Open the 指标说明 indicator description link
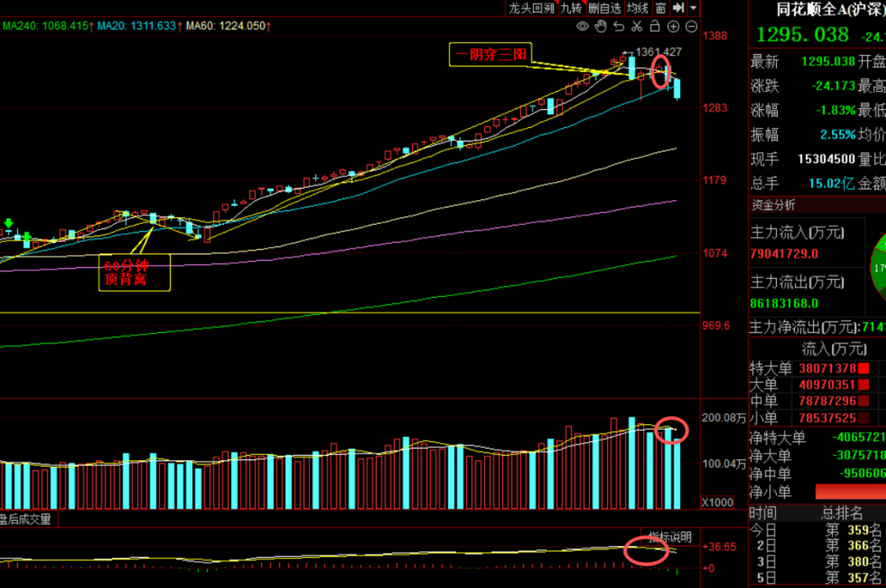886x588 pixels. [670, 537]
